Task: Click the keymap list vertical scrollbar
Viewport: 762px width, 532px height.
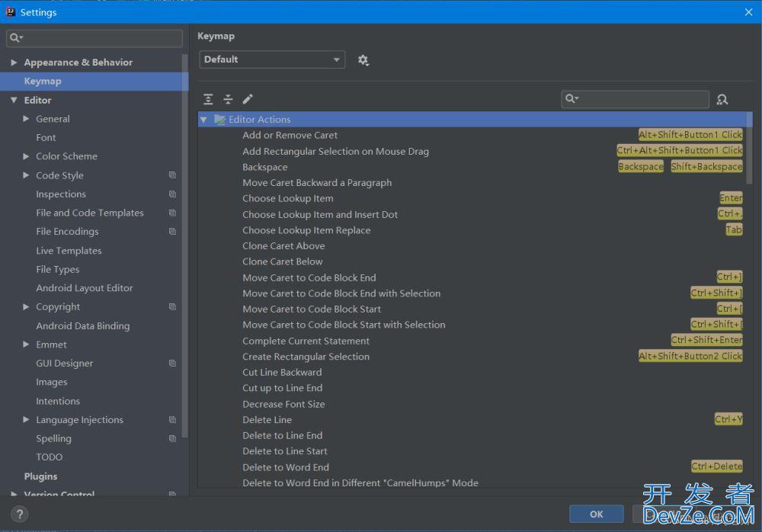Action: (749, 148)
